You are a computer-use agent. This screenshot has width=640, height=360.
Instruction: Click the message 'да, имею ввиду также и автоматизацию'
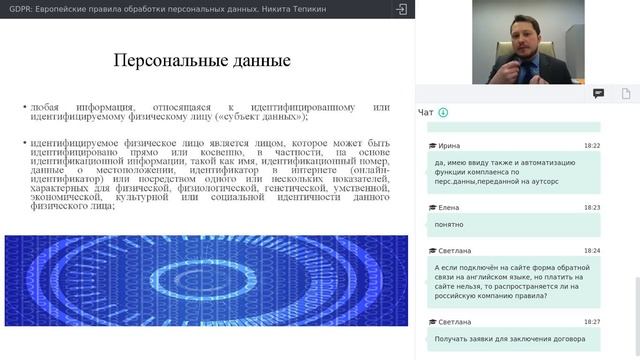point(514,172)
